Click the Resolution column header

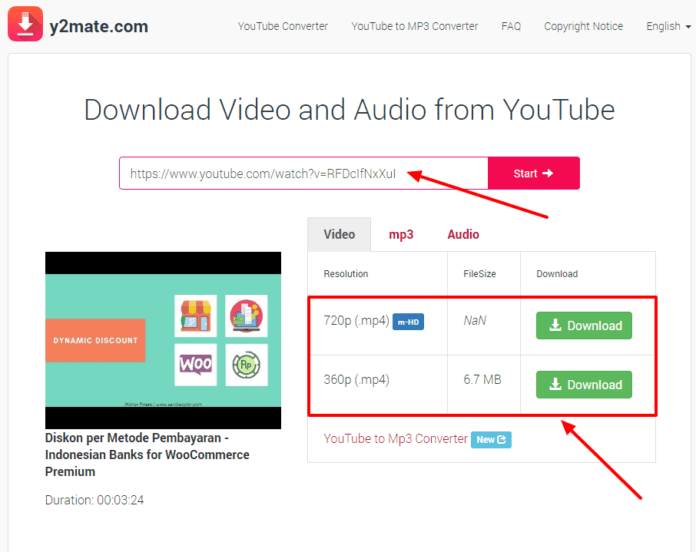pyautogui.click(x=346, y=274)
